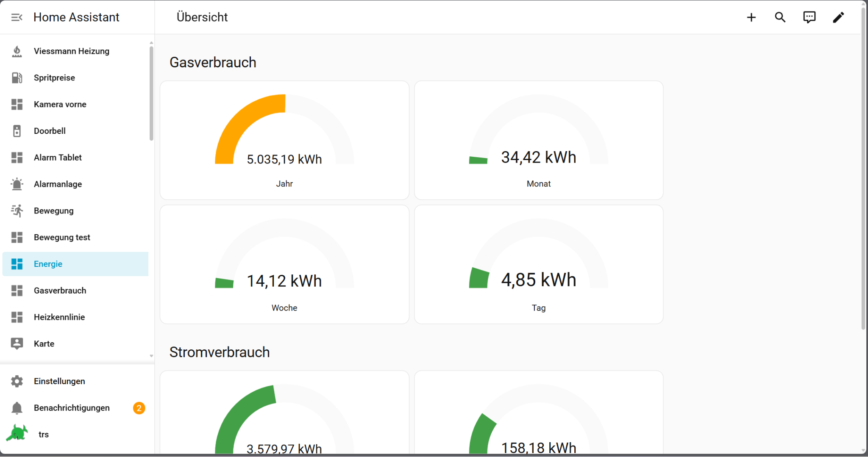Click the Bewegung test dashboard icon
868x457 pixels.
click(x=17, y=238)
